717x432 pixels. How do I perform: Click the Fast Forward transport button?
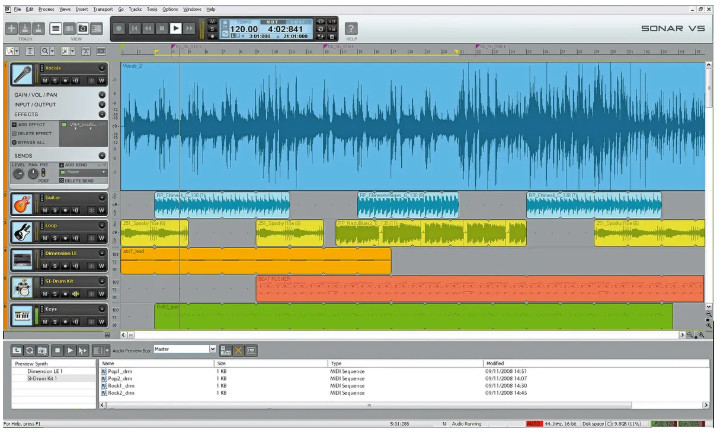(x=189, y=28)
